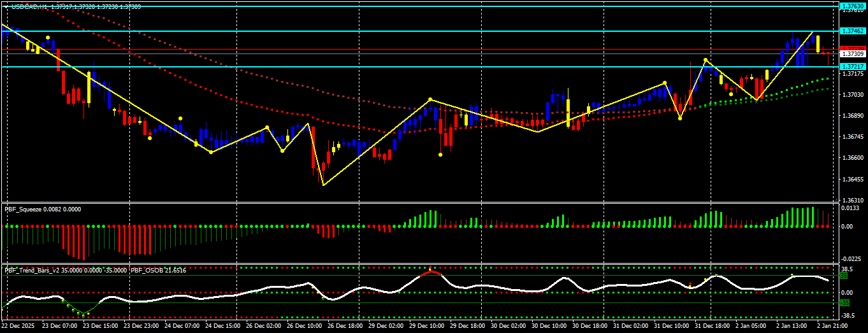Screen dimensions: 868x333
Task: Click the 1.36890 price scale value
Action: 853,116
